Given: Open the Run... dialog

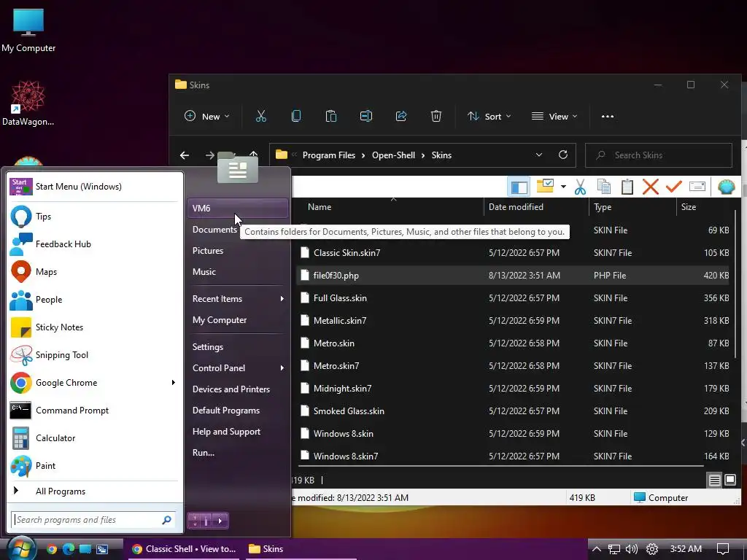Looking at the screenshot, I should (x=238, y=453).
